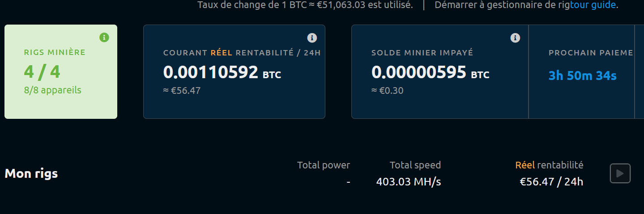Click the Mon rigs heading

(x=31, y=173)
